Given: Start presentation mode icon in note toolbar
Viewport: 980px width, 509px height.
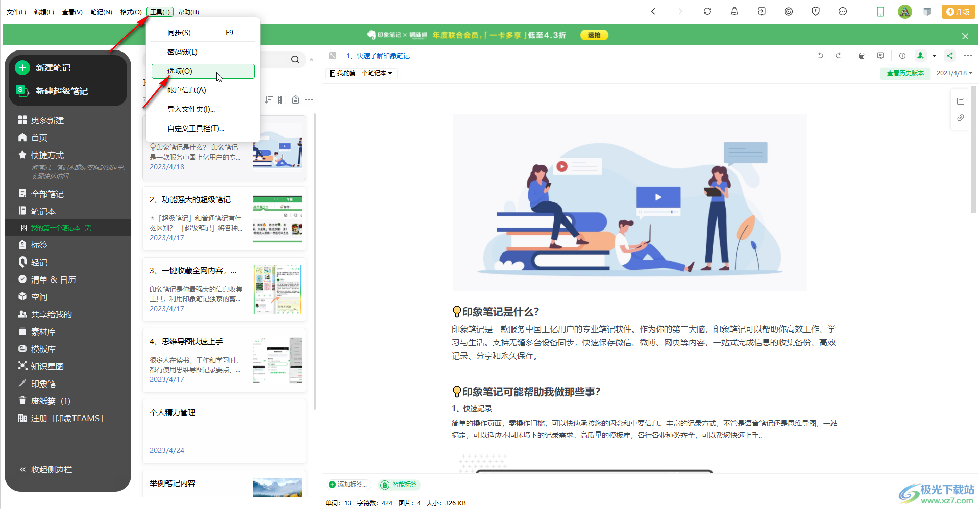Looking at the screenshot, I should pyautogui.click(x=880, y=56).
